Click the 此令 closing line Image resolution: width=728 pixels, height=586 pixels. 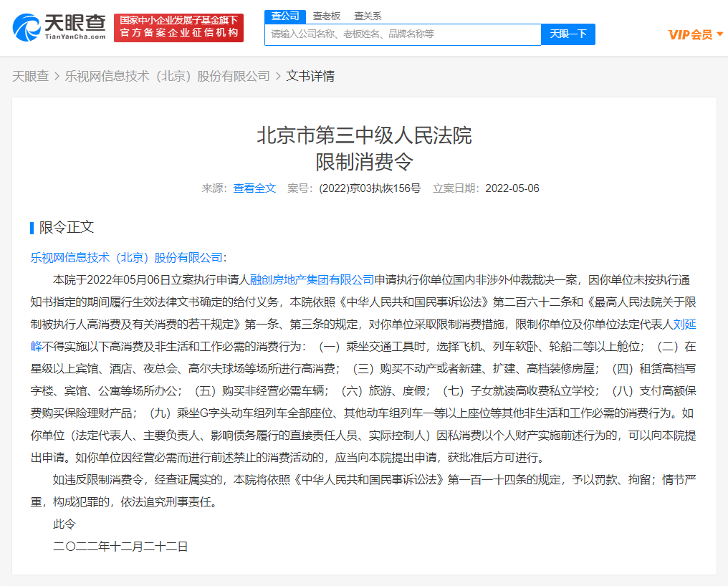point(64,524)
